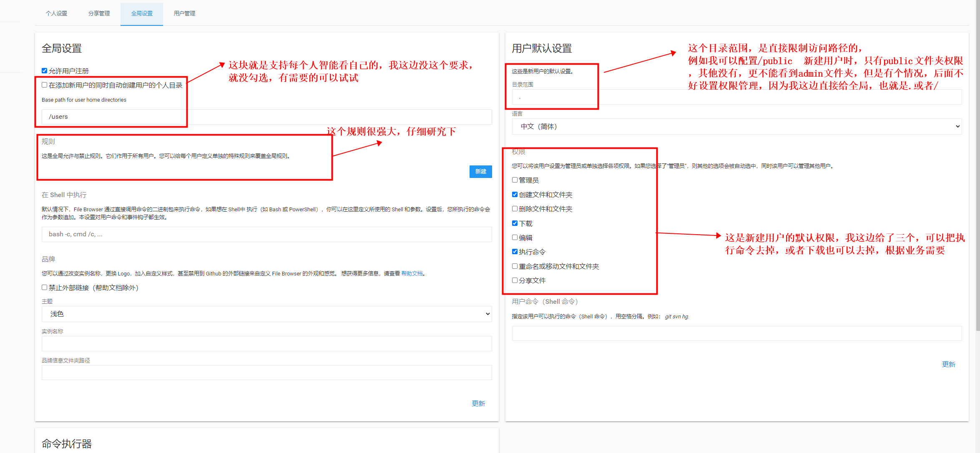This screenshot has height=453, width=980.
Task: Open the 语言 language dropdown
Action: [736, 126]
